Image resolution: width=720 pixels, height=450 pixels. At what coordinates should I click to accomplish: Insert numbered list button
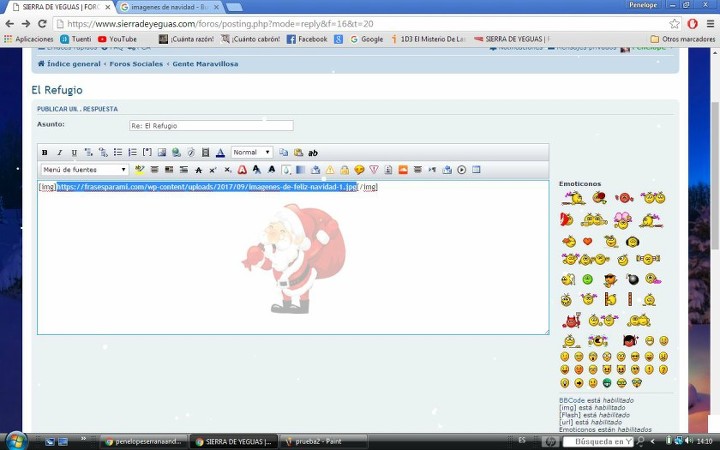(x=133, y=152)
